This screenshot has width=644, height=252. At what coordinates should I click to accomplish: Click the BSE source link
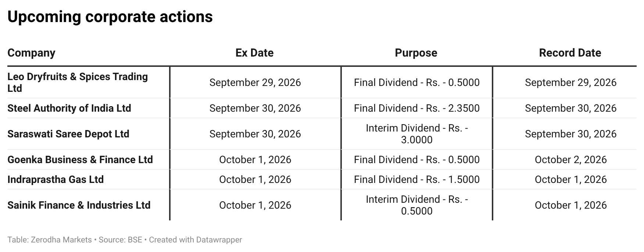135,240
